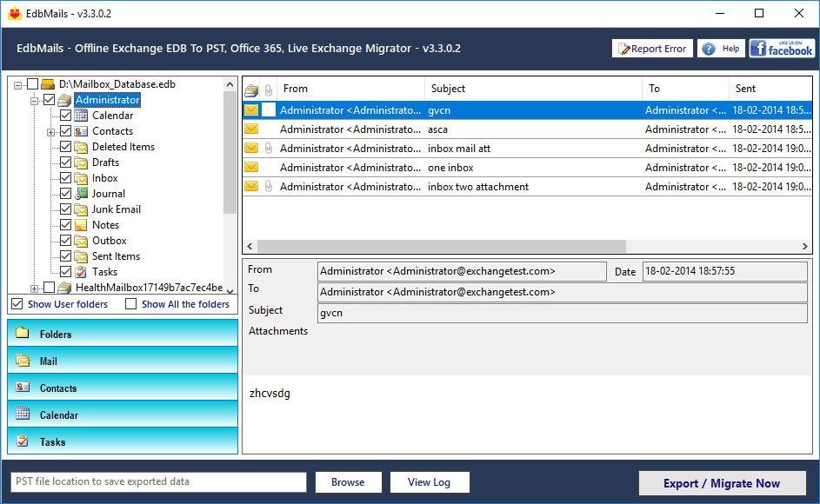Click the EdbMails title bar app icon
This screenshot has width=820, height=504.
point(14,14)
